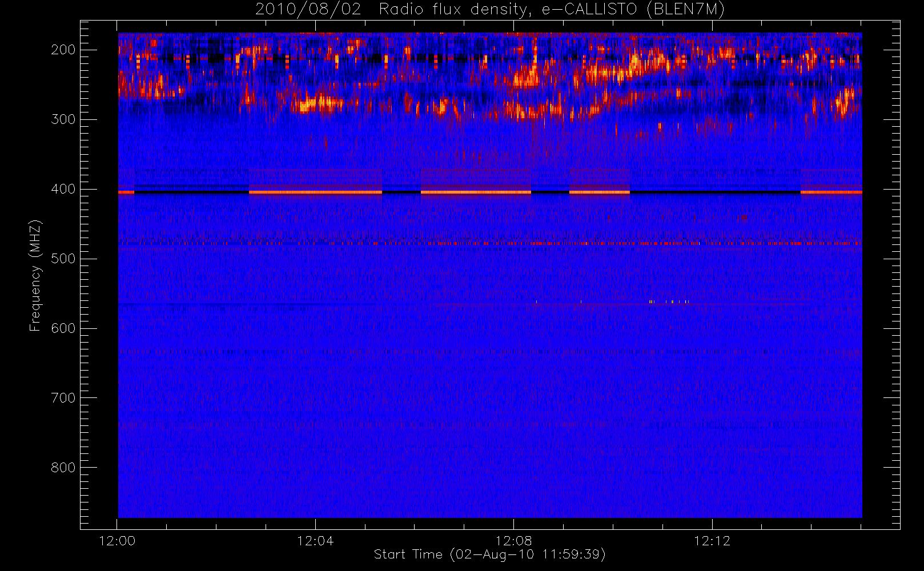Click the plot title mentioning e-CALLISTO (BLEN7M)

tap(489, 10)
